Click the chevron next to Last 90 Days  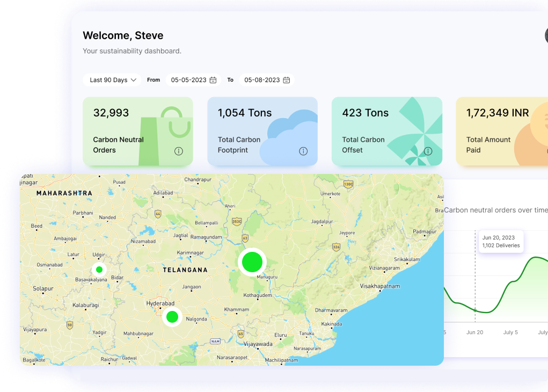134,80
